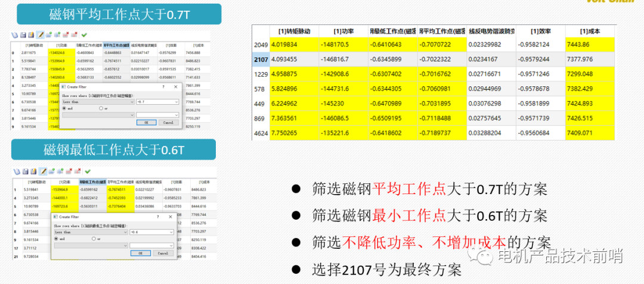
Task: Click the cell with value -0.7022322
Action: click(x=442, y=60)
